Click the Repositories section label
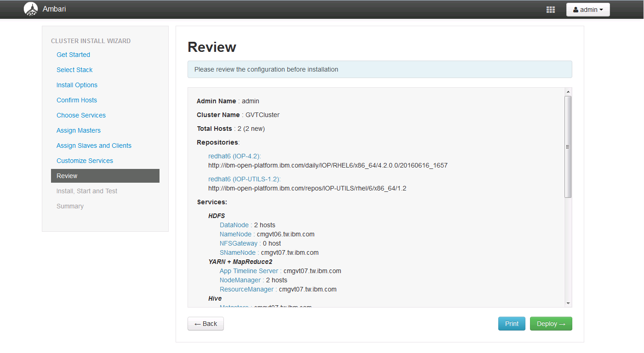This screenshot has height=353, width=644. (x=218, y=142)
